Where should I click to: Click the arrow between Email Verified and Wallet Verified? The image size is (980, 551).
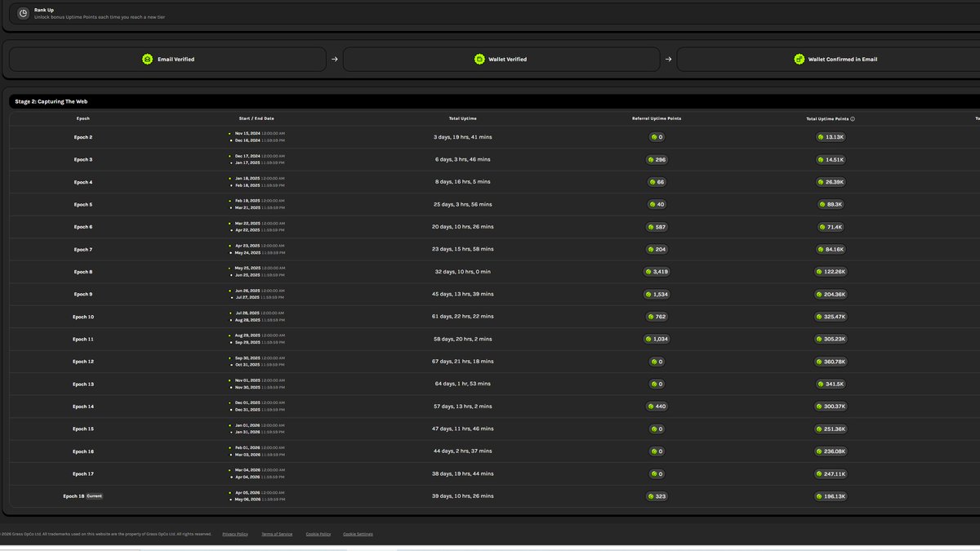click(x=334, y=59)
